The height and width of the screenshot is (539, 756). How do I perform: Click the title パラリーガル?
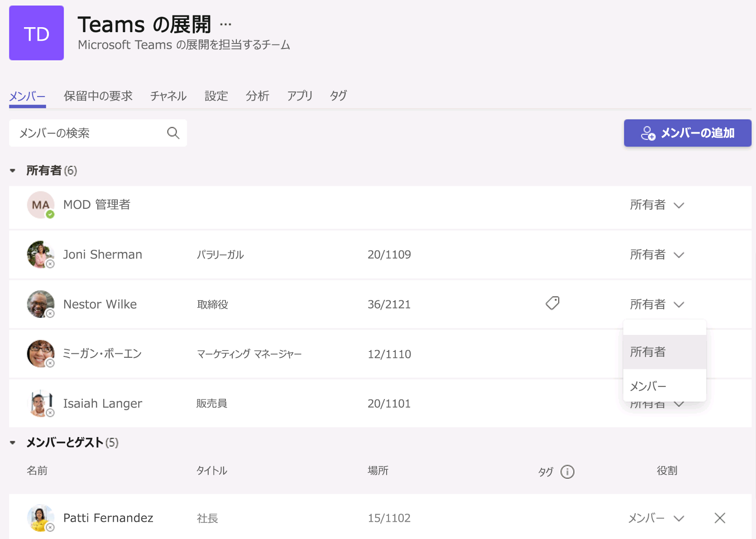220,255
